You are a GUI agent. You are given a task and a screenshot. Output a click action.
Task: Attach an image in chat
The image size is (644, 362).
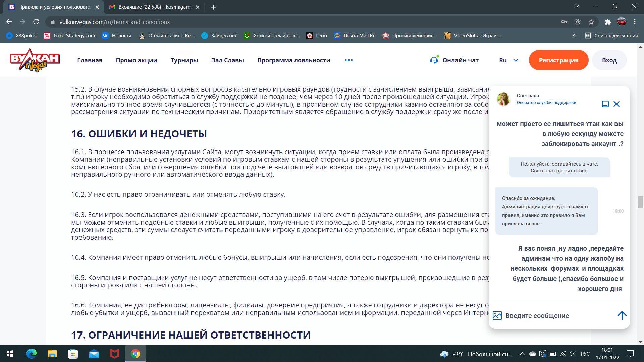[497, 316]
